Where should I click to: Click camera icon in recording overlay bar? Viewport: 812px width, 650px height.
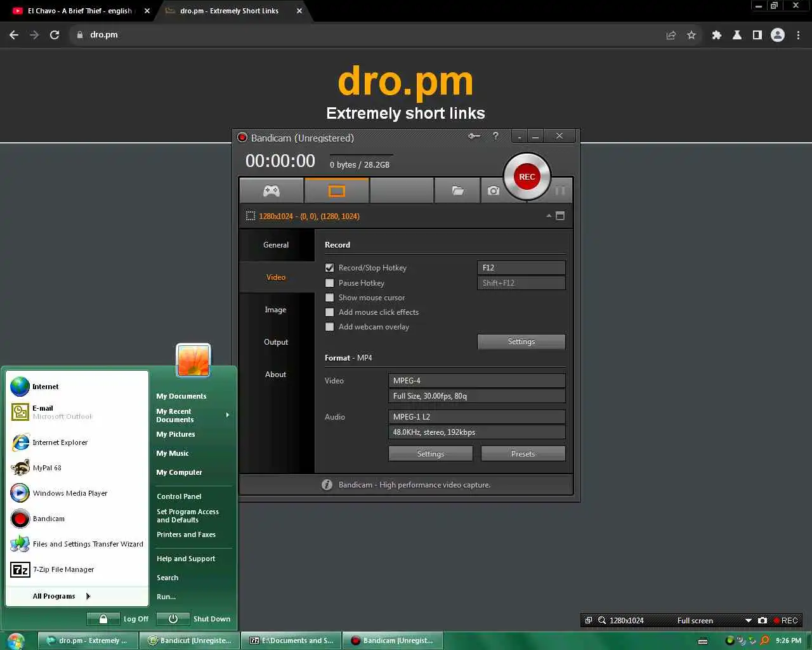tap(763, 620)
